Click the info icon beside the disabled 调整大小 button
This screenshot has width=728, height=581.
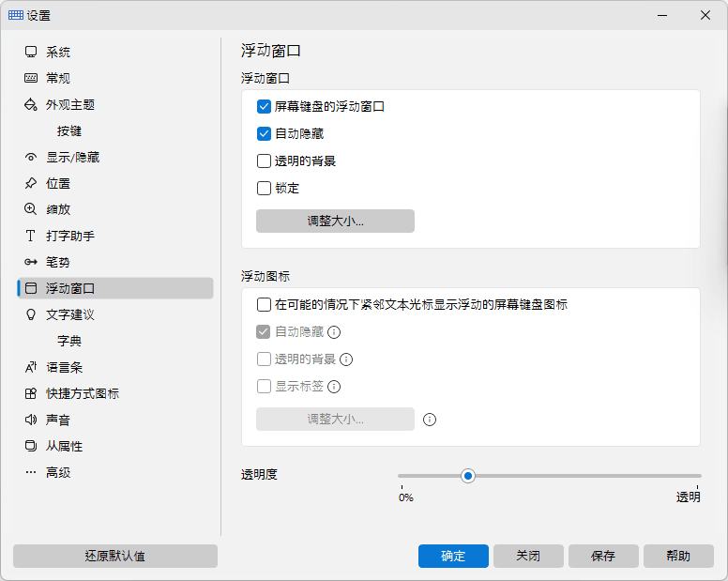coord(430,420)
